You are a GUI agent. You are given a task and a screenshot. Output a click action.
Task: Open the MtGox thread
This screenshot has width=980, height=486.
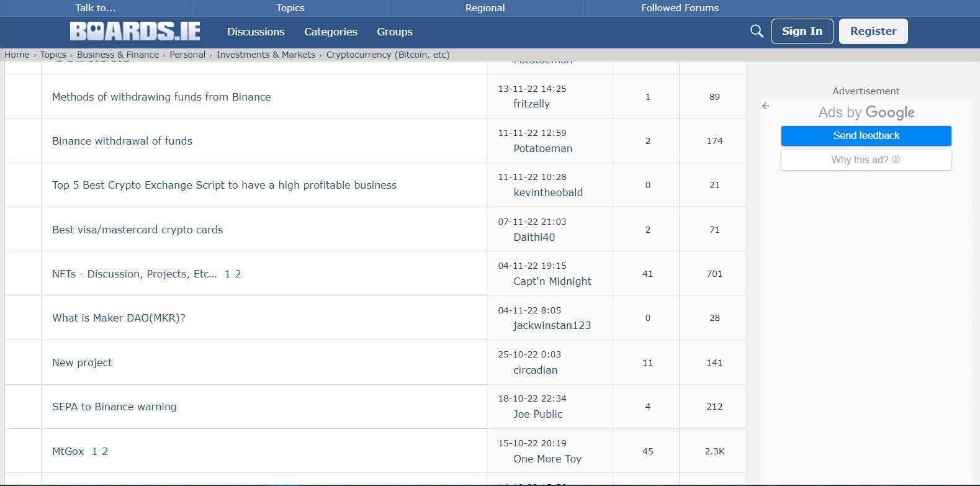[x=68, y=451]
